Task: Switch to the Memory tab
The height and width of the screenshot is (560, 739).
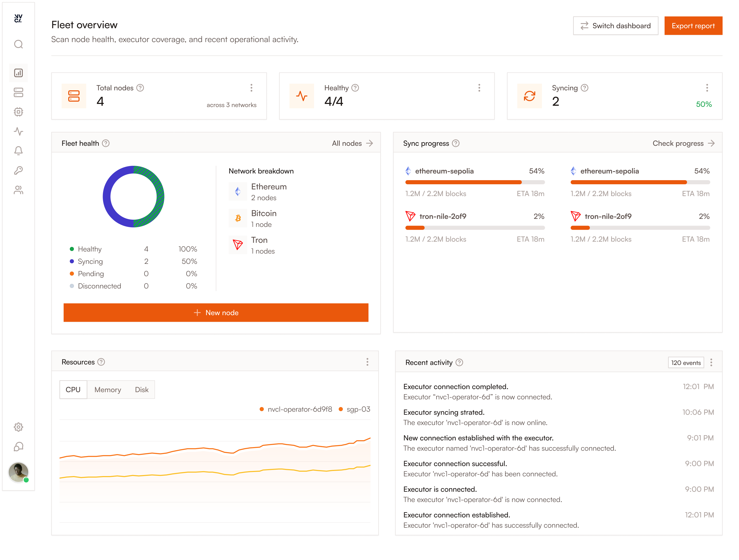Action: point(108,390)
